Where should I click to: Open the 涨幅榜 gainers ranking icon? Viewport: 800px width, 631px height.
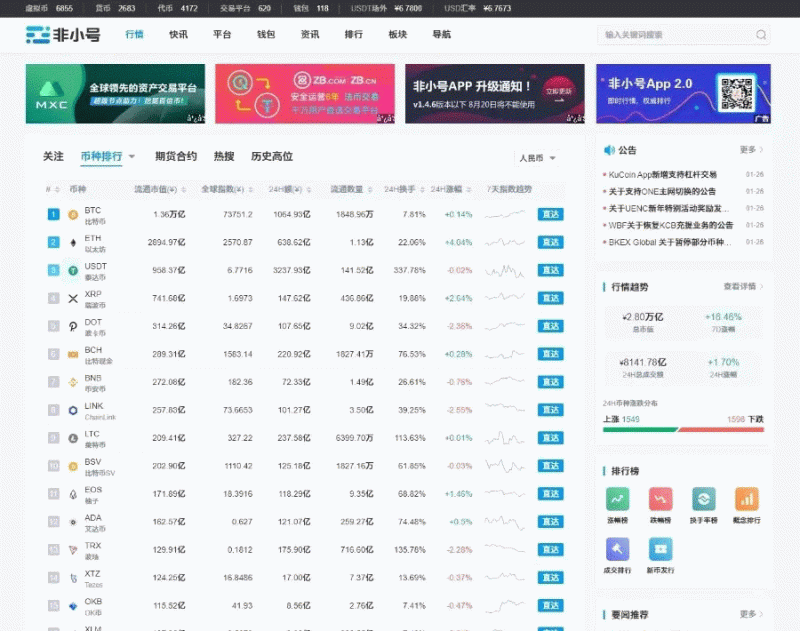pos(618,498)
